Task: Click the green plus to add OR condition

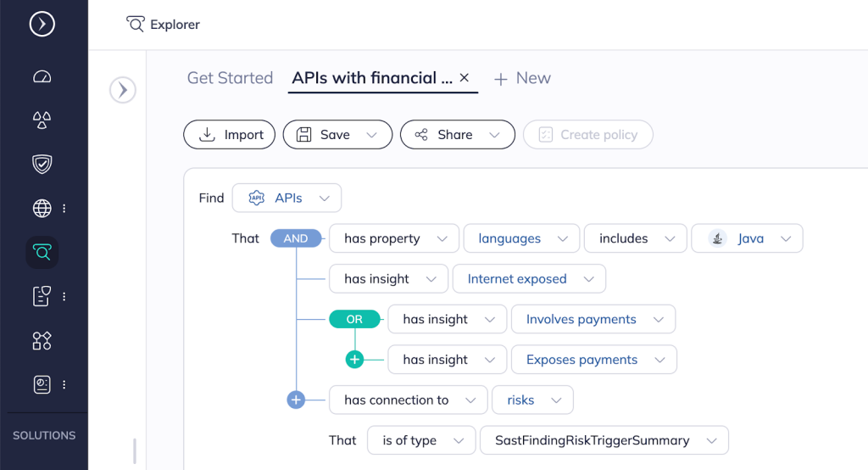Action: pos(354,360)
